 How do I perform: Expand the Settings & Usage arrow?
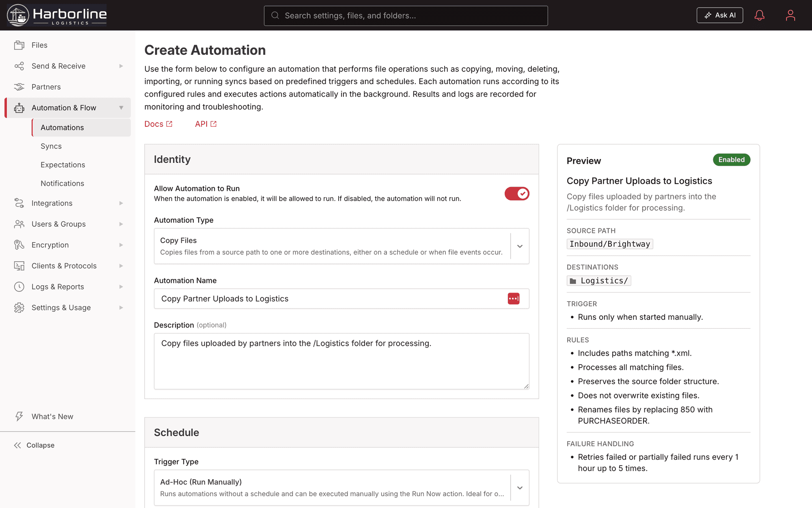pos(121,308)
